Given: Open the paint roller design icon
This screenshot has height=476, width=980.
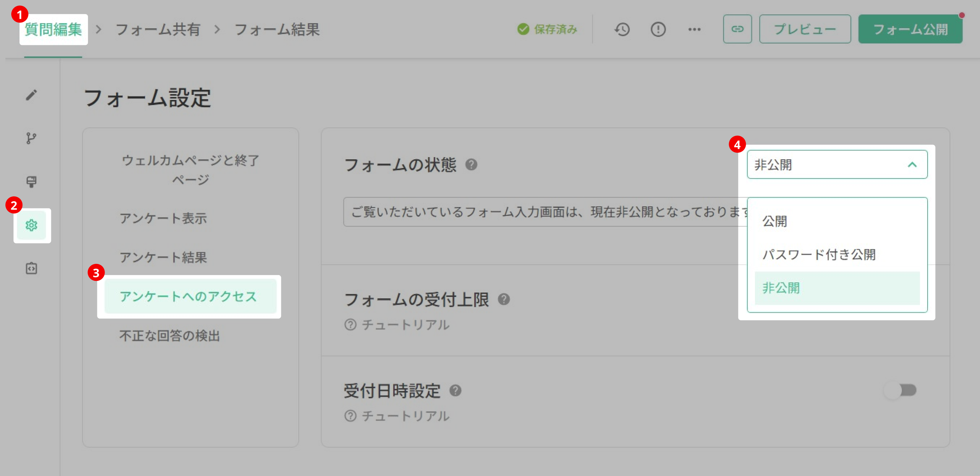Looking at the screenshot, I should click(31, 182).
